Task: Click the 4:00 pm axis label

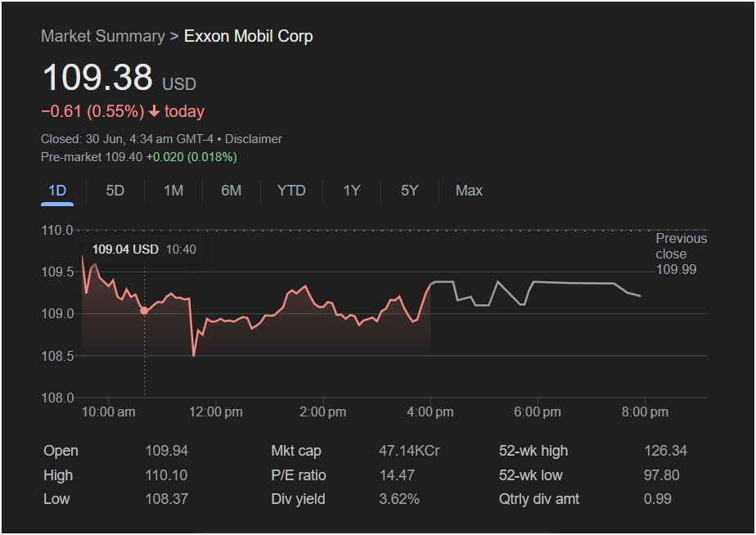Action: [430, 412]
